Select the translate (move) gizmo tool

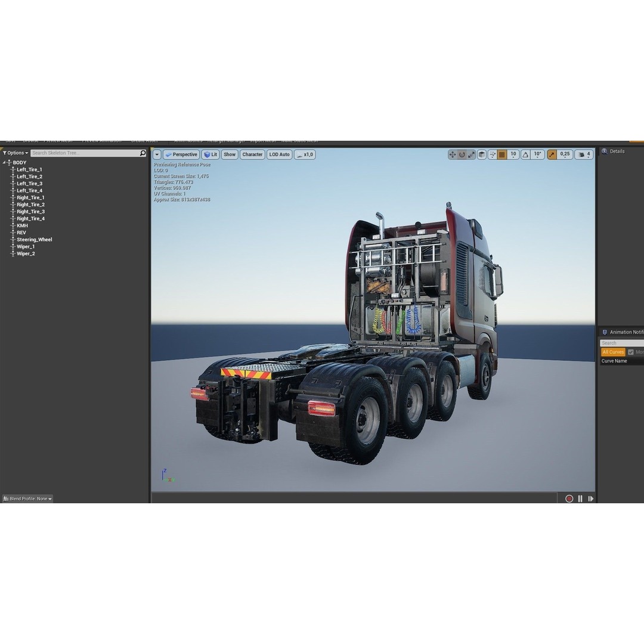click(452, 154)
